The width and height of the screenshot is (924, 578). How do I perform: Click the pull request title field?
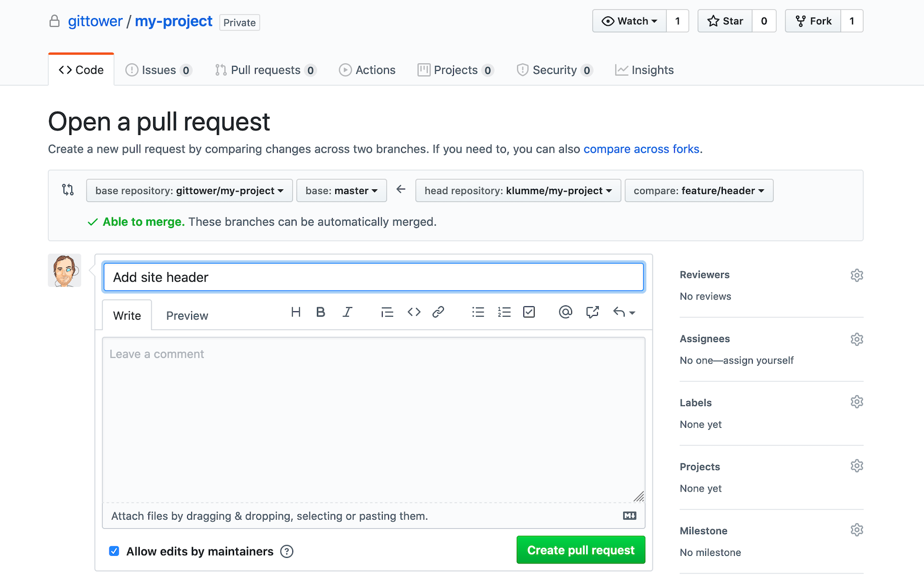[x=374, y=277]
